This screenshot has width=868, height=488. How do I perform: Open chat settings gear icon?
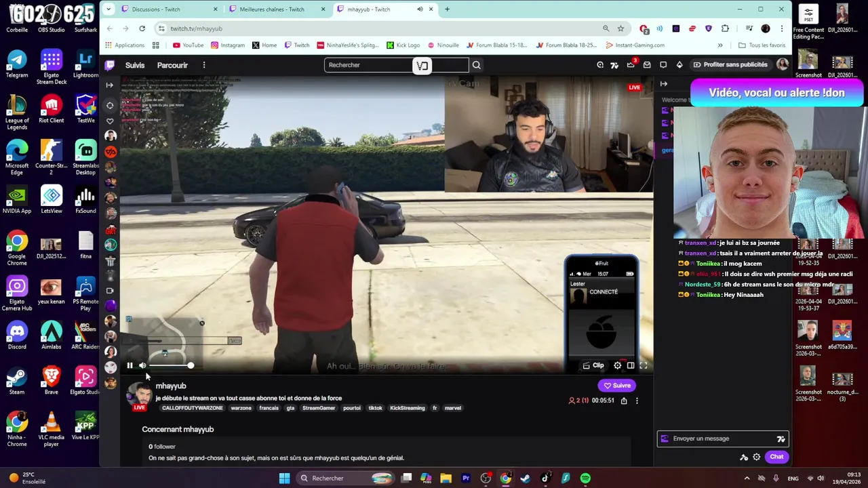pyautogui.click(x=757, y=457)
